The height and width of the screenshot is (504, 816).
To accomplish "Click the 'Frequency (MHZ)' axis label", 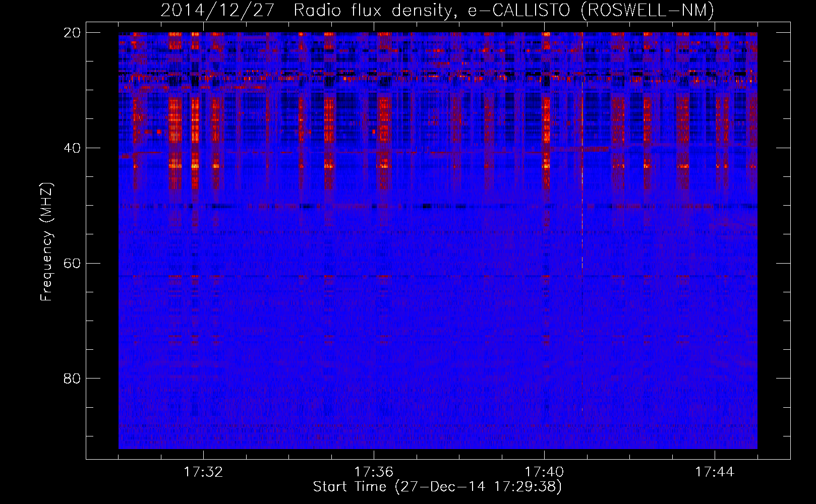I will (46, 242).
